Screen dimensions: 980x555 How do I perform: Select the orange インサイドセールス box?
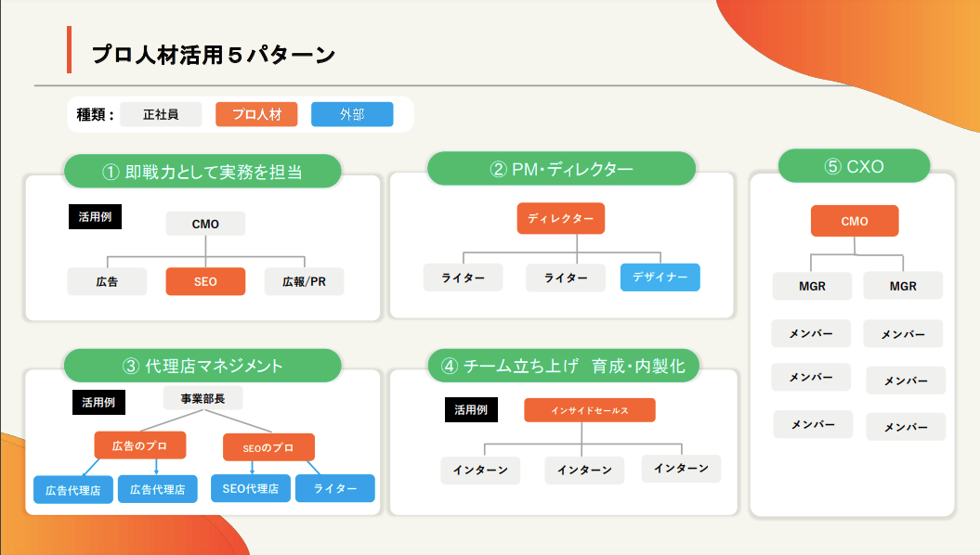(x=590, y=410)
